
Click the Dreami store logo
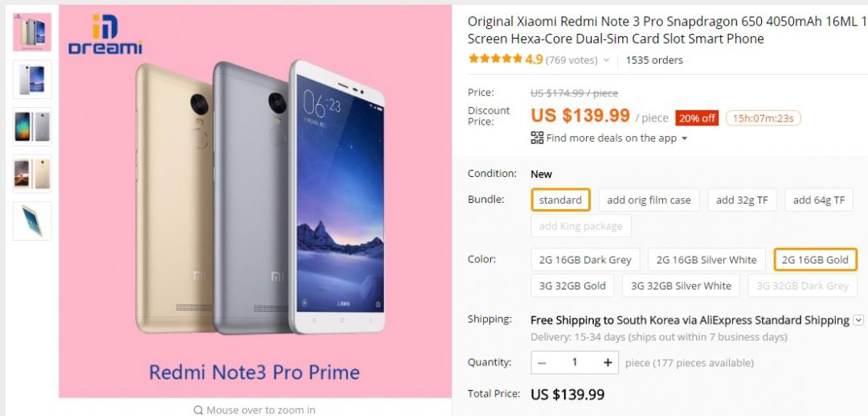105,35
